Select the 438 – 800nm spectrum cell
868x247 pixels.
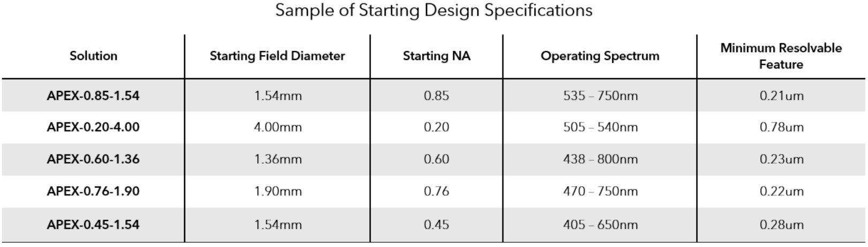click(600, 159)
